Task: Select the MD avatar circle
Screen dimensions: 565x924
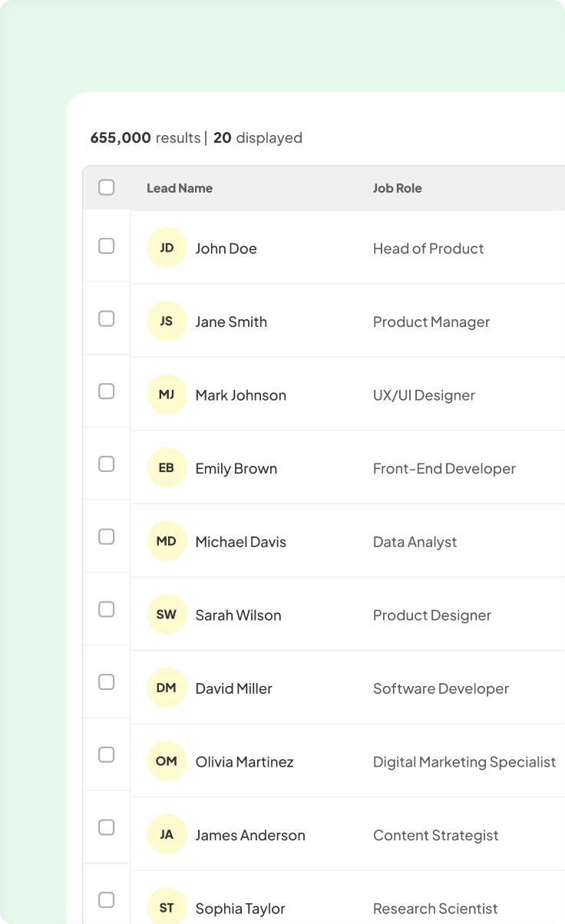Action: tap(167, 541)
